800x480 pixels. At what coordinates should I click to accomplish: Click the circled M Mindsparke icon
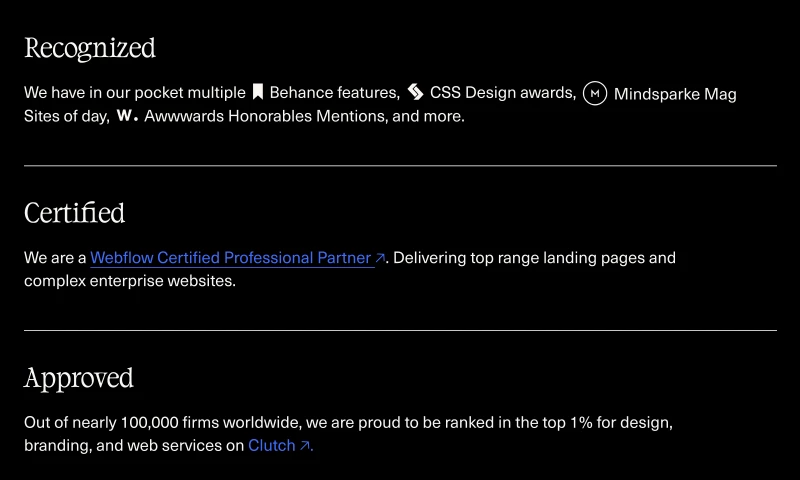(595, 94)
